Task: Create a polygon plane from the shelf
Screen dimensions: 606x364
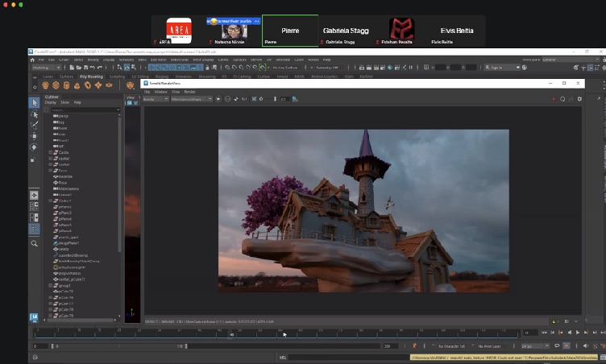Action: click(x=98, y=85)
